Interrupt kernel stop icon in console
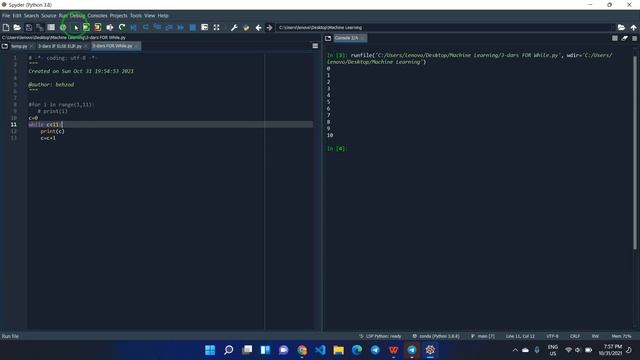Image resolution: width=640 pixels, height=360 pixels. point(615,38)
